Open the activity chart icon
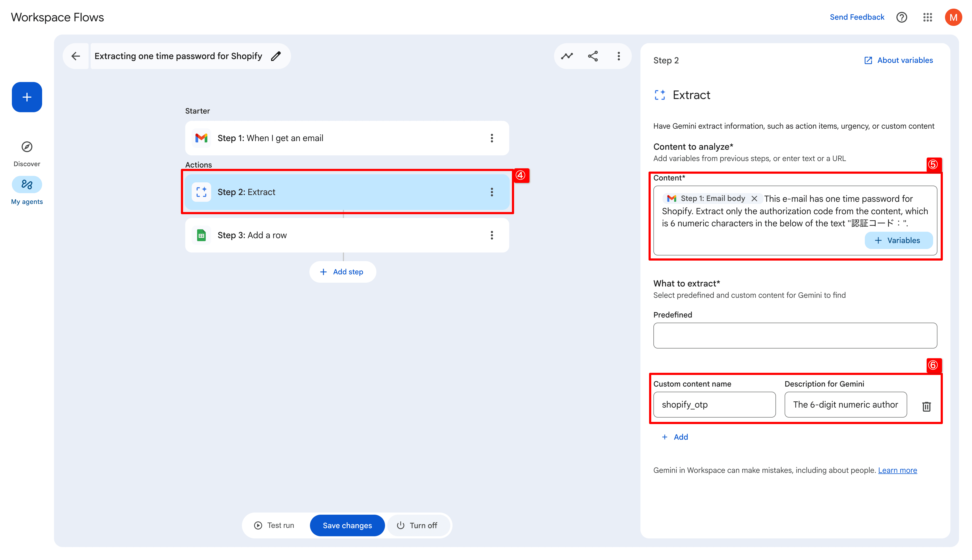The image size is (972, 560). click(x=567, y=56)
